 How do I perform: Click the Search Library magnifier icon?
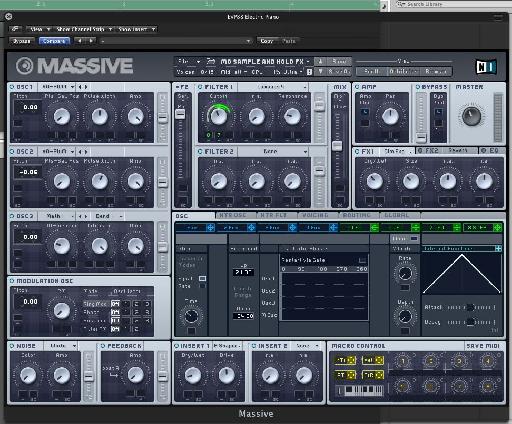click(400, 4)
